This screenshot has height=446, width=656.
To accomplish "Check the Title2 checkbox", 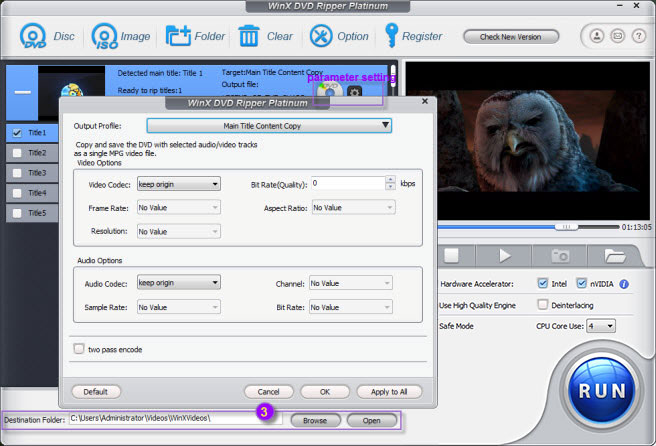I will pyautogui.click(x=17, y=153).
